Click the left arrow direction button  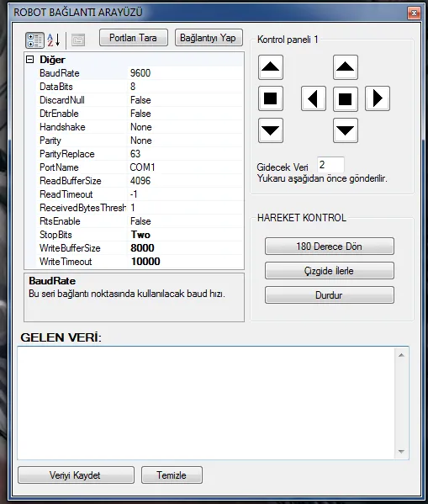click(314, 98)
